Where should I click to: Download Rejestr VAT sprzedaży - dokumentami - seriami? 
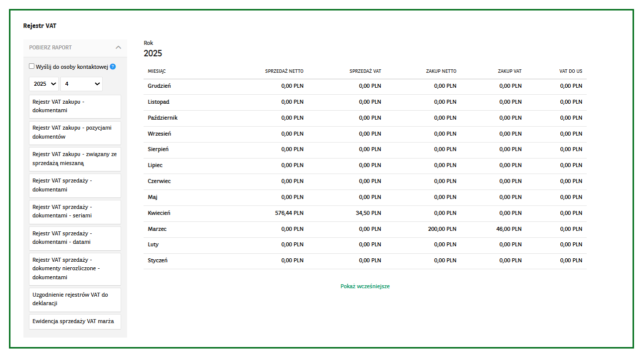pyautogui.click(x=75, y=211)
